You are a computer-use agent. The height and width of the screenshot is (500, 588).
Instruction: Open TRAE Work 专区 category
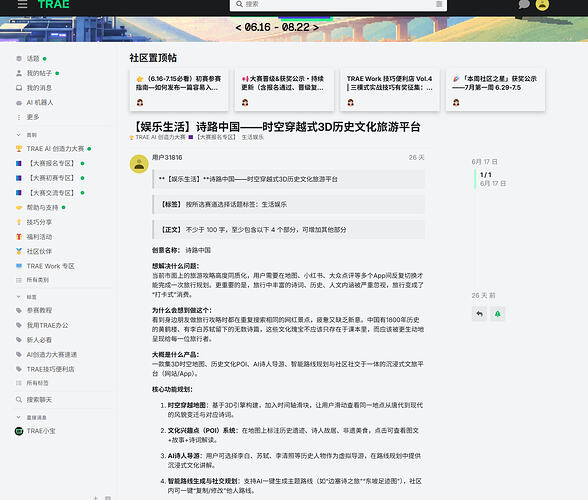pyautogui.click(x=50, y=266)
